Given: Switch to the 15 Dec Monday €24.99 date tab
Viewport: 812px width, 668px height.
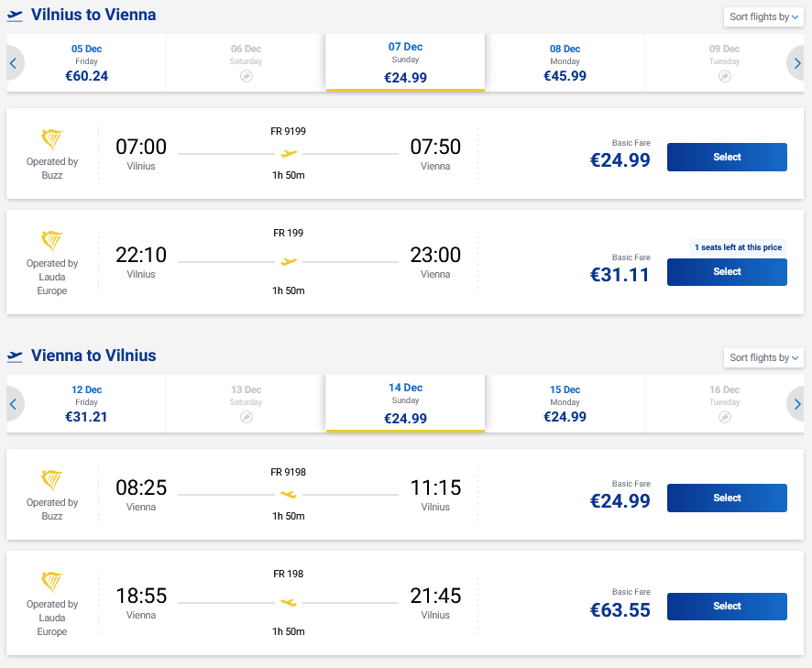Looking at the screenshot, I should pos(565,403).
